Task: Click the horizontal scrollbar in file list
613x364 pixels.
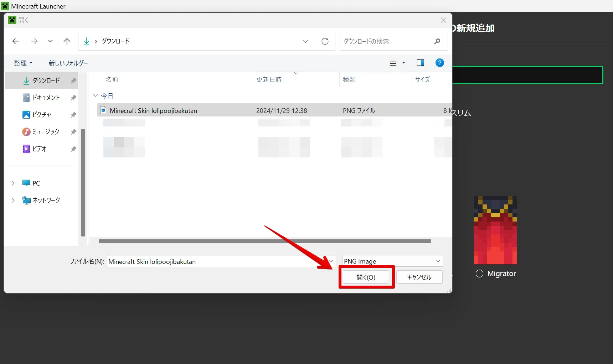Action: 265,241
